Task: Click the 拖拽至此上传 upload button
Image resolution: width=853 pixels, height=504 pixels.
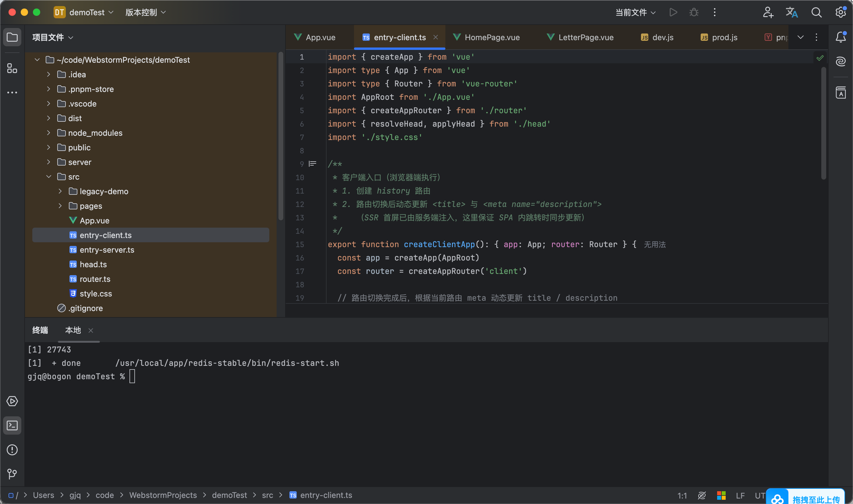Action: point(816,499)
